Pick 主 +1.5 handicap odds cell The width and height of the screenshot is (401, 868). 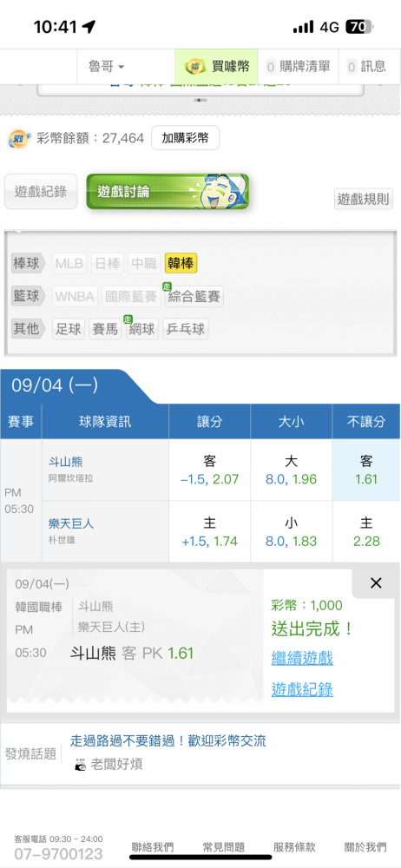pos(209,532)
